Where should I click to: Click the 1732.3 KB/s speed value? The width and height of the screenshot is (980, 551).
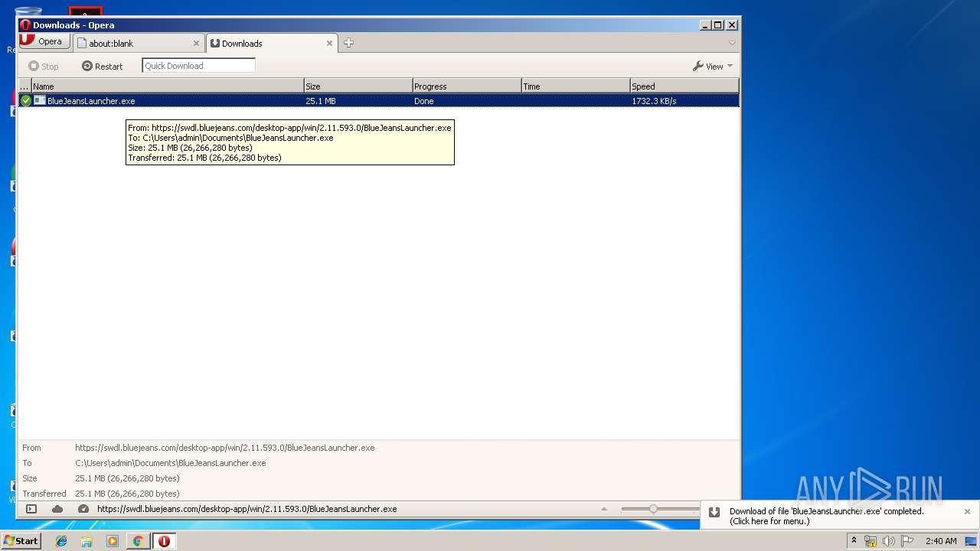pos(654,101)
